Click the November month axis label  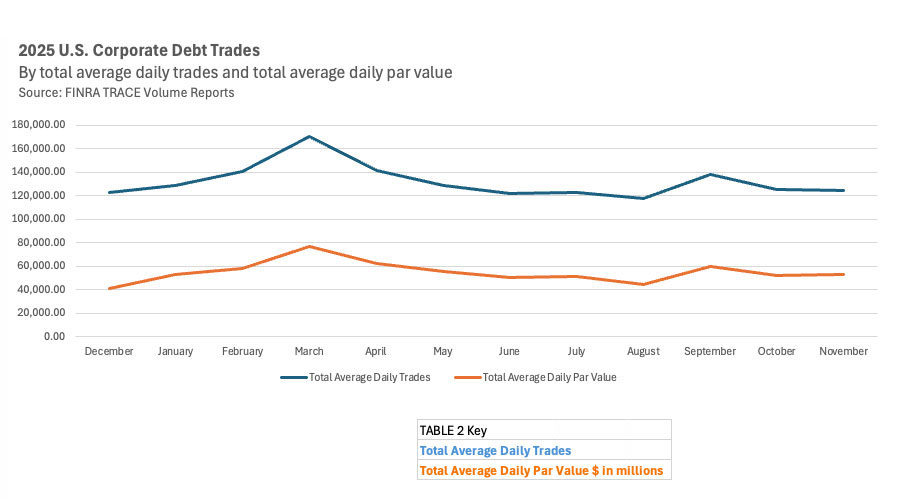tap(844, 352)
